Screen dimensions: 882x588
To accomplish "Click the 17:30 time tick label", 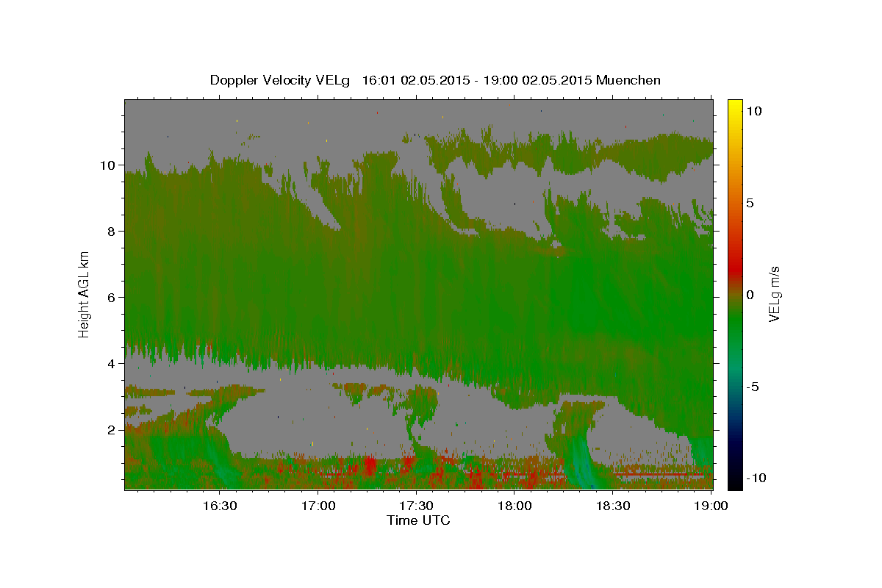I will [x=416, y=506].
